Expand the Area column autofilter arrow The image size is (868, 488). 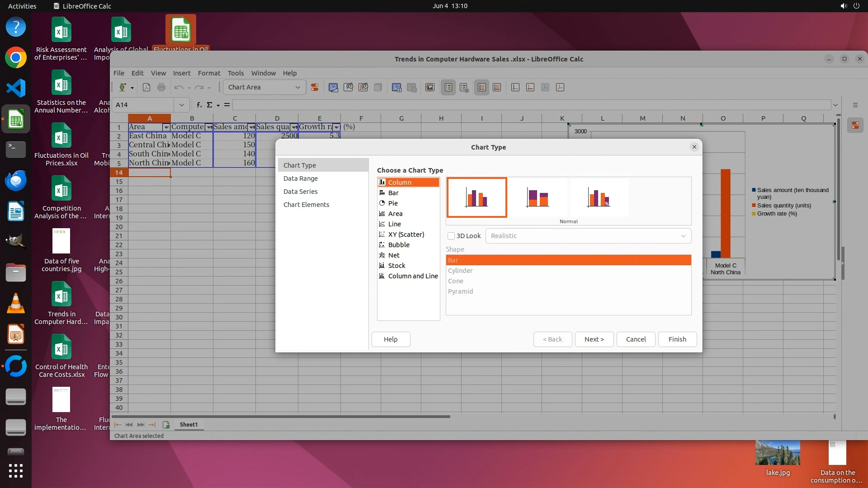pyautogui.click(x=166, y=127)
